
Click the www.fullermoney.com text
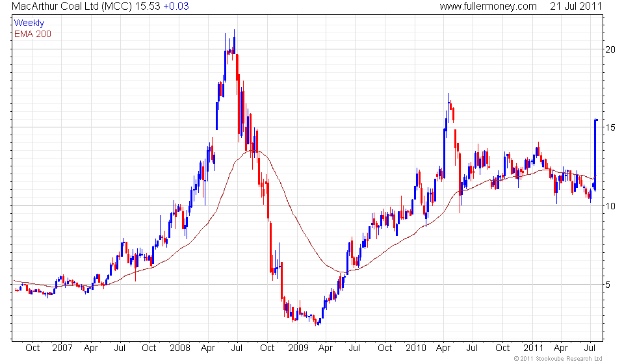click(488, 6)
